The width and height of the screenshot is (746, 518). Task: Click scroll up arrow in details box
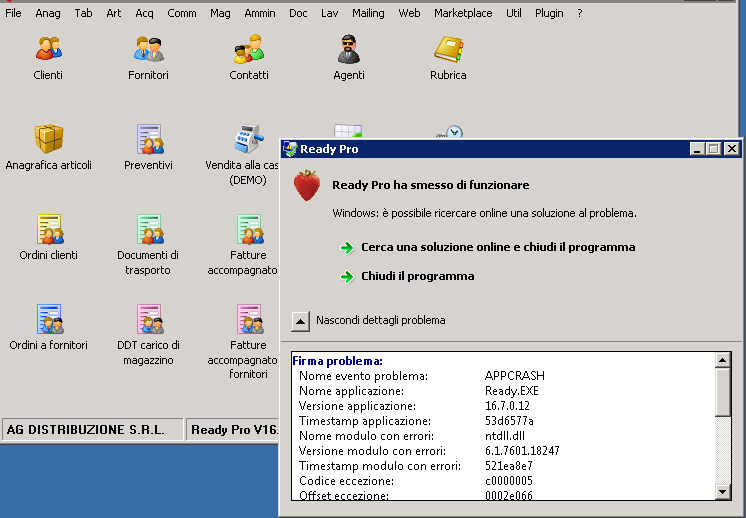click(x=722, y=360)
